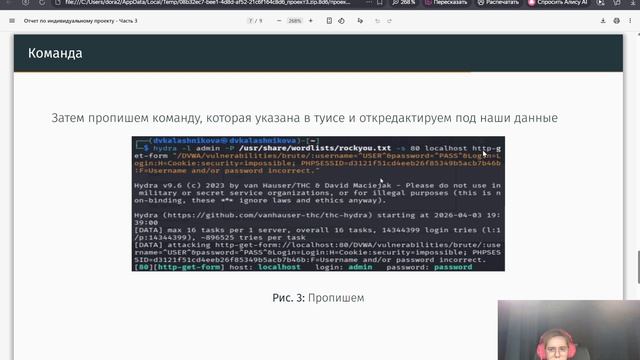
Task: Click the browser 'Пересказать' button
Action: (446, 2)
